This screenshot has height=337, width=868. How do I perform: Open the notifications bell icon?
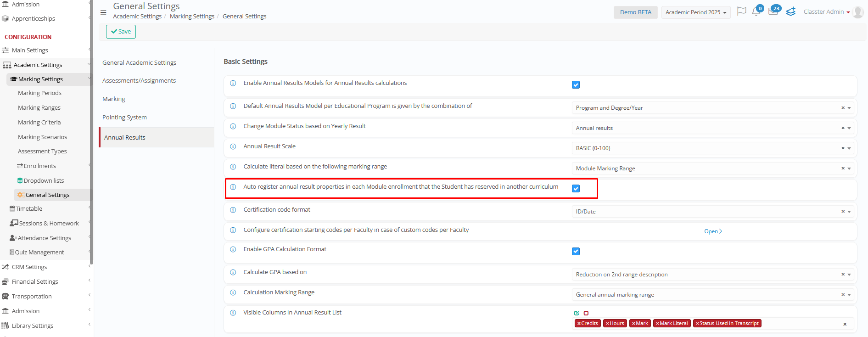pyautogui.click(x=756, y=12)
